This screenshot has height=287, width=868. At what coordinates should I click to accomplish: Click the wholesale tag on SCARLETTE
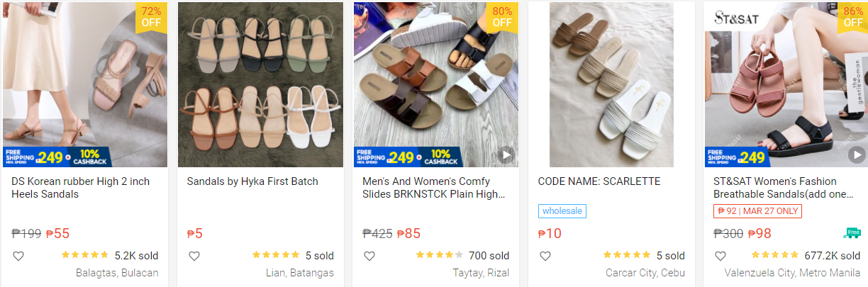(x=562, y=210)
